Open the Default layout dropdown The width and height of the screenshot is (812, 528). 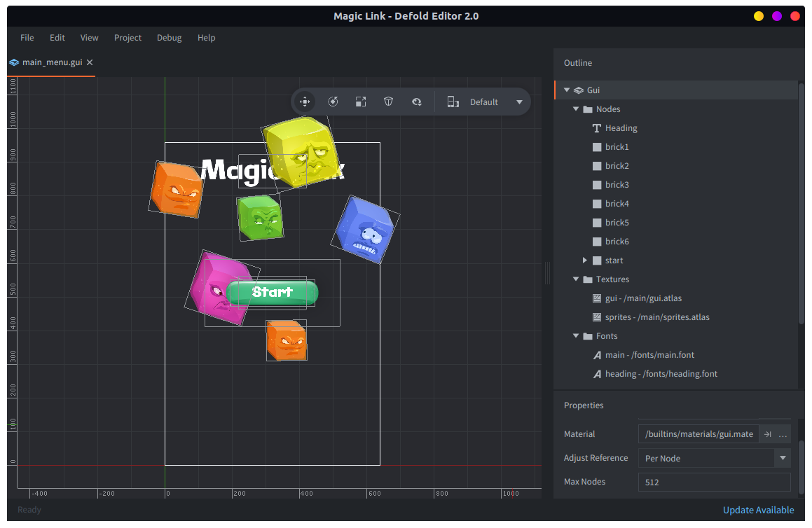pyautogui.click(x=519, y=102)
